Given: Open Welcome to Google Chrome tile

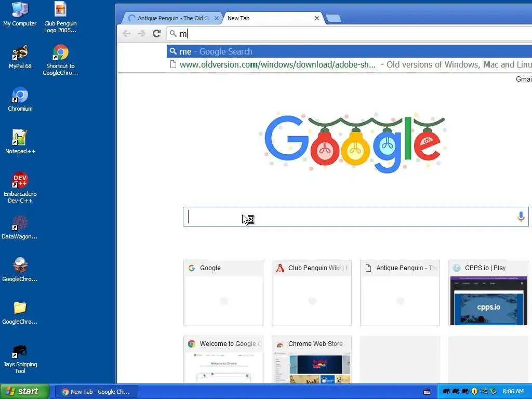Looking at the screenshot, I should pyautogui.click(x=223, y=360).
